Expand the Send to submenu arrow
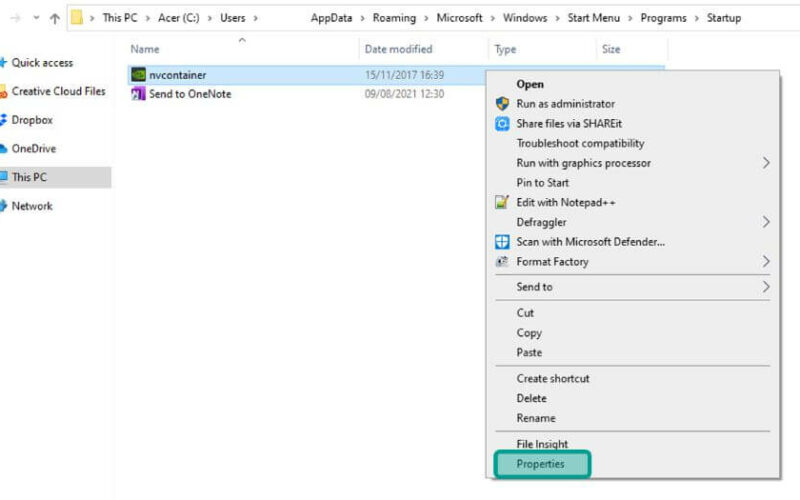This screenshot has width=800, height=500. 766,286
